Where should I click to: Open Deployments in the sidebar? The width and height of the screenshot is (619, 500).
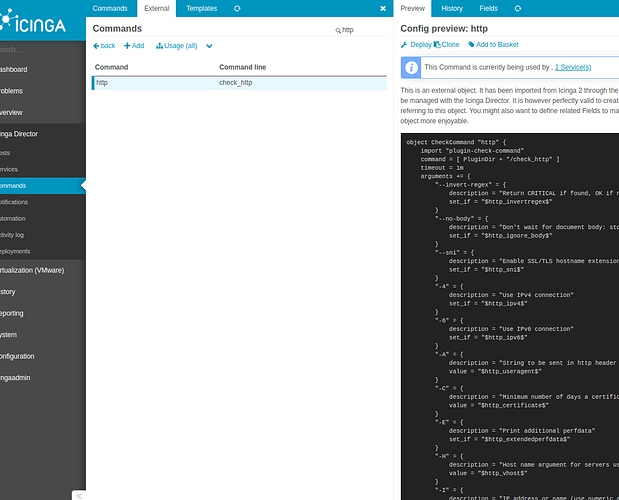[43, 251]
